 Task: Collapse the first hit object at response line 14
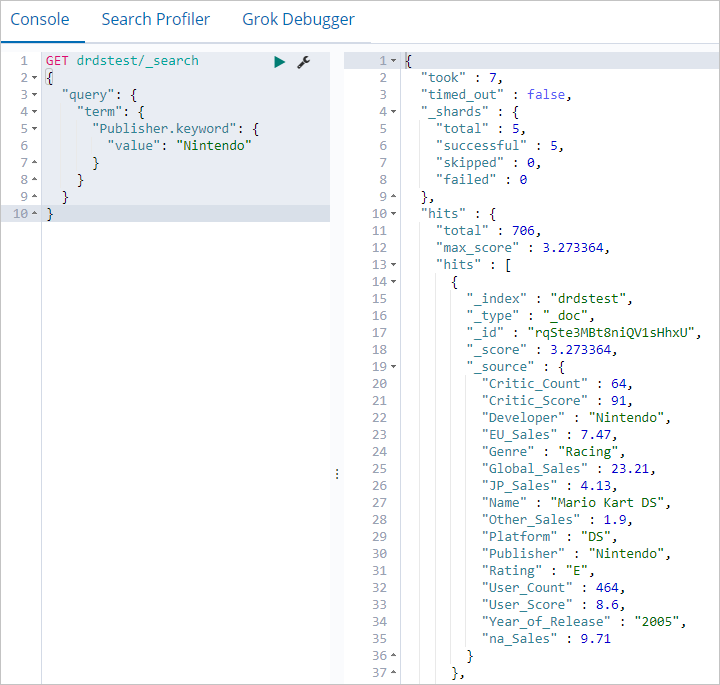tap(394, 281)
